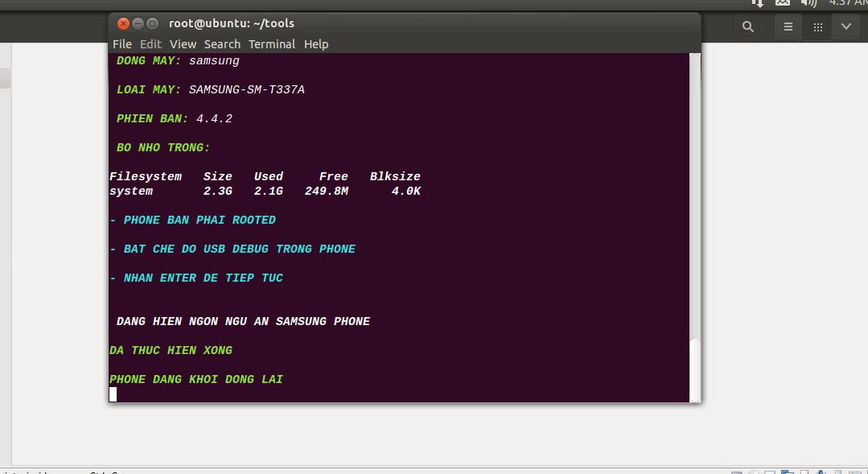This screenshot has height=474, width=868.
Task: Click the search magnifier icon in background window
Action: coord(748,27)
